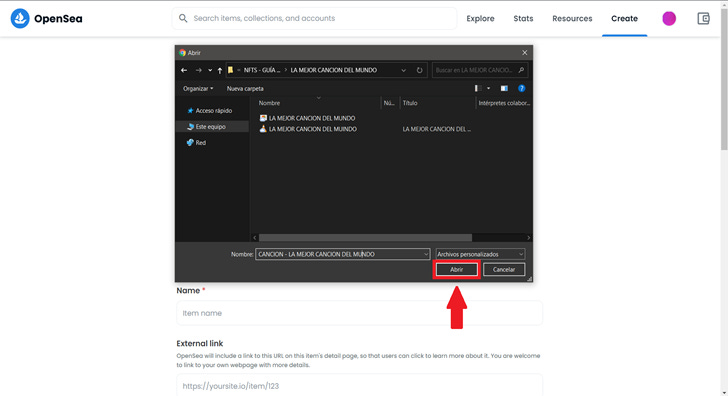The height and width of the screenshot is (396, 728).
Task: Click the Título cell of the audio file
Action: pos(436,129)
